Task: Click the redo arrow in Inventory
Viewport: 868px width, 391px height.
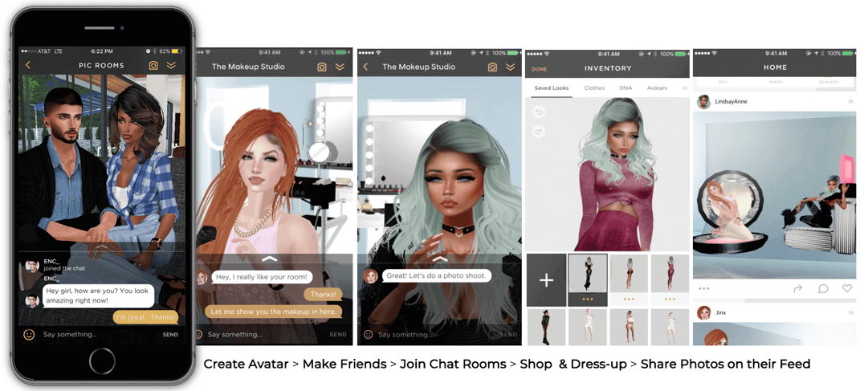Action: click(x=539, y=131)
